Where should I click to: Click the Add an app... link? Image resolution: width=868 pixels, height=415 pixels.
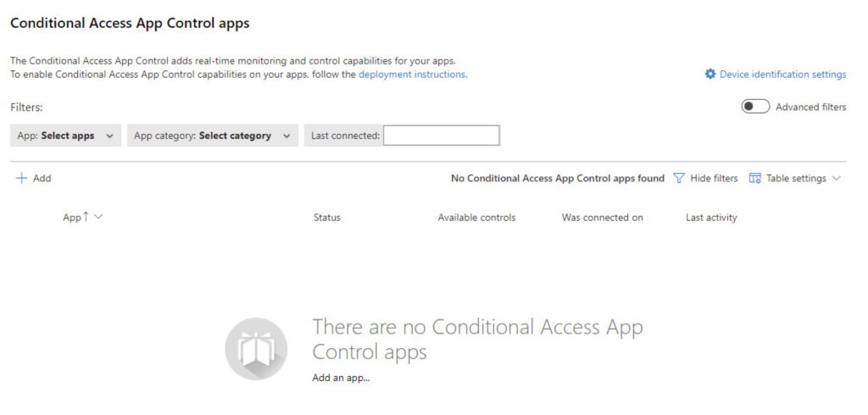coord(341,378)
